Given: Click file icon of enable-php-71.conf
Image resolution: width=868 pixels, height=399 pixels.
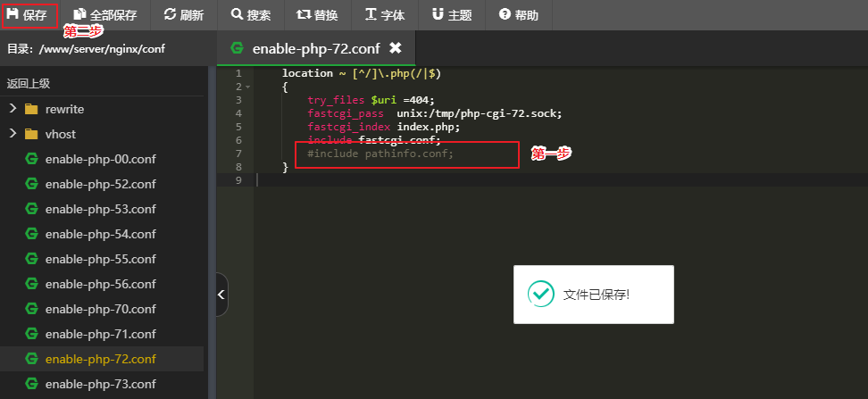Looking at the screenshot, I should (31, 334).
